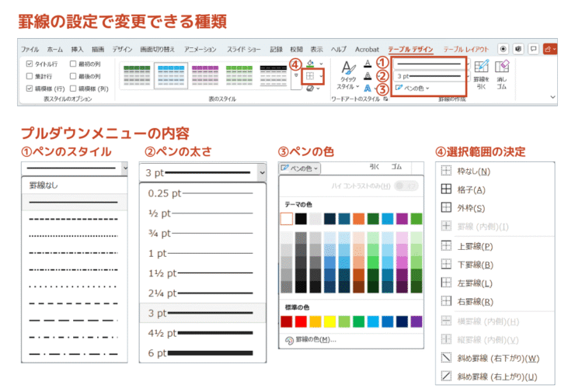Image resolution: width=575 pixels, height=392 pixels.
Task: Open pen style line dropdown in ribbon
Action: (x=431, y=64)
